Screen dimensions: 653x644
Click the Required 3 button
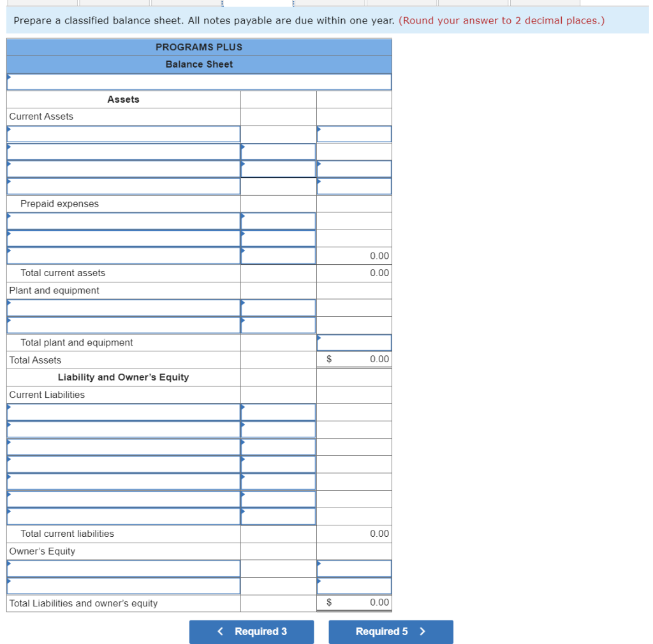coord(251,632)
